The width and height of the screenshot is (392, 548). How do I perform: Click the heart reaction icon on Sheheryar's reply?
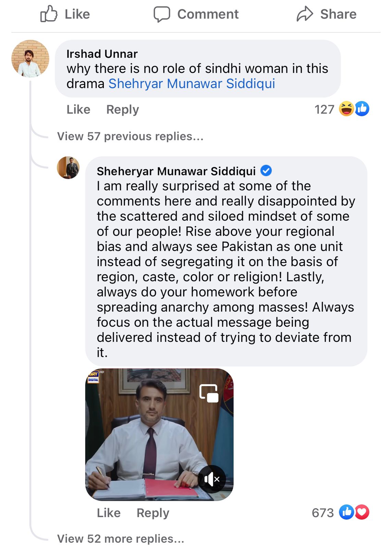[x=362, y=512]
